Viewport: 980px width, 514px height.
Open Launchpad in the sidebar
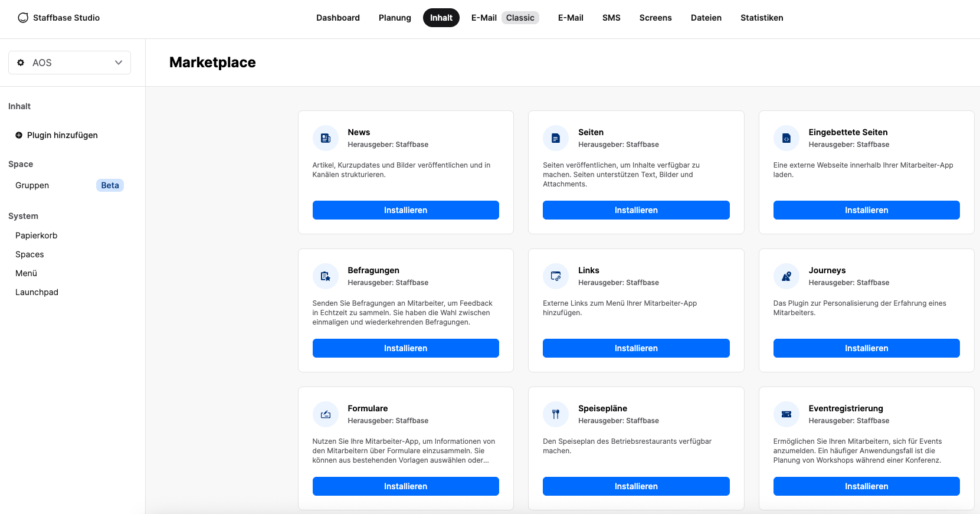click(37, 292)
